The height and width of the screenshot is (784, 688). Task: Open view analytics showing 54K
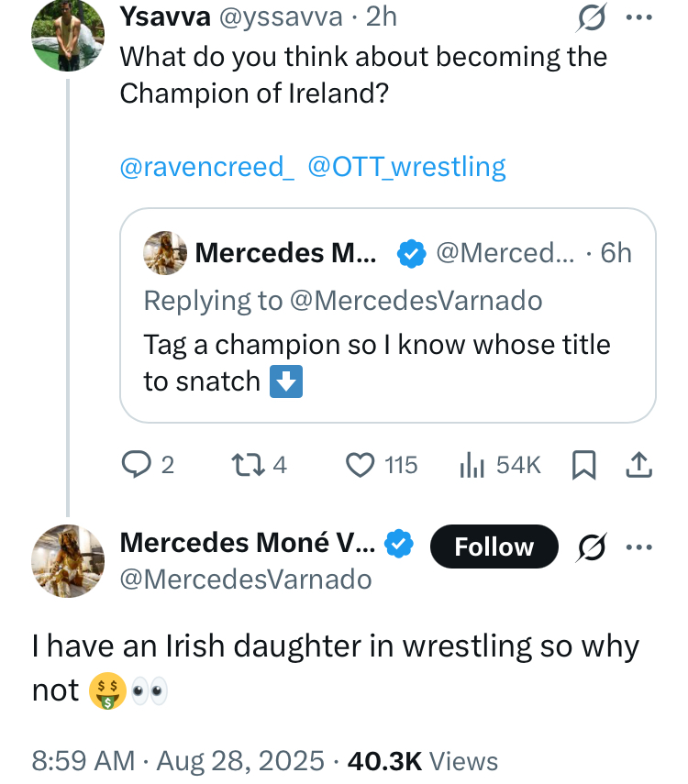(x=472, y=466)
